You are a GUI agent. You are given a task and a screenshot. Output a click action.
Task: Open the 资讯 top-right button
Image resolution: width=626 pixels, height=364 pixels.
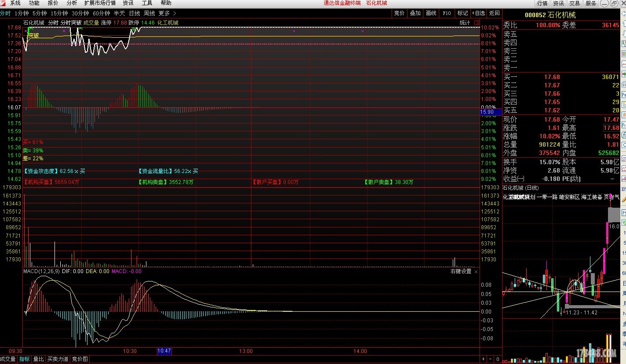pyautogui.click(x=558, y=4)
